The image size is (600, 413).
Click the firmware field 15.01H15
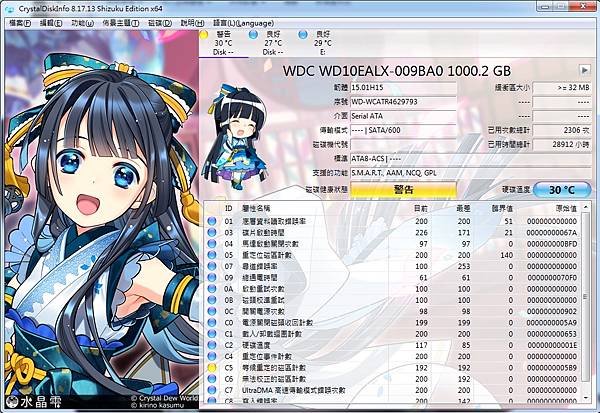[x=403, y=88]
